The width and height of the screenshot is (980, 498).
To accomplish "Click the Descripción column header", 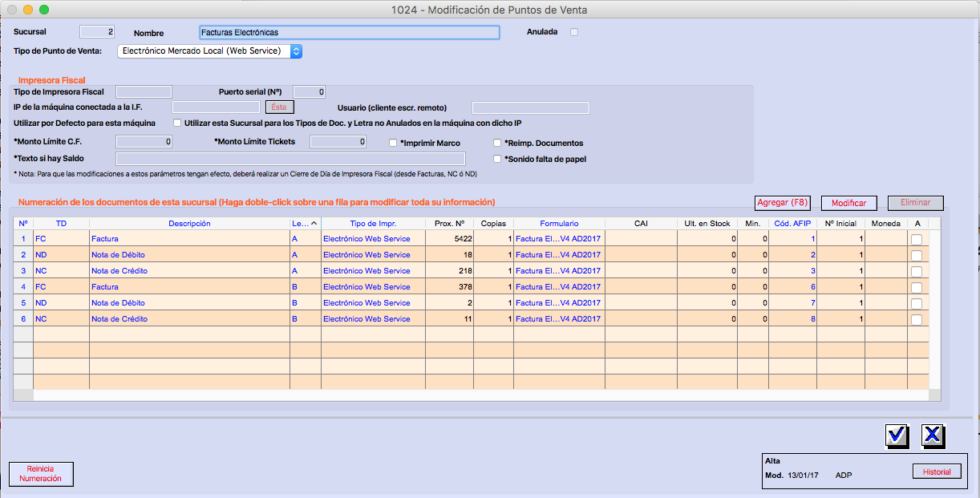I will [x=189, y=224].
